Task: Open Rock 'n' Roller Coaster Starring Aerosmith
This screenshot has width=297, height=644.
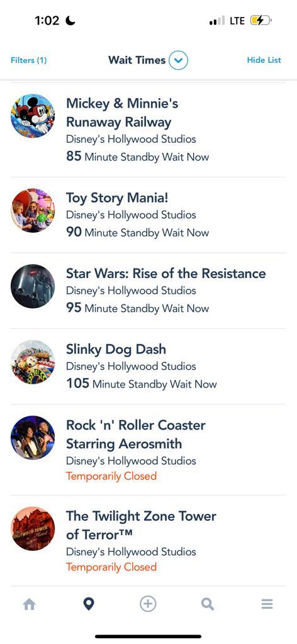Action: click(148, 450)
